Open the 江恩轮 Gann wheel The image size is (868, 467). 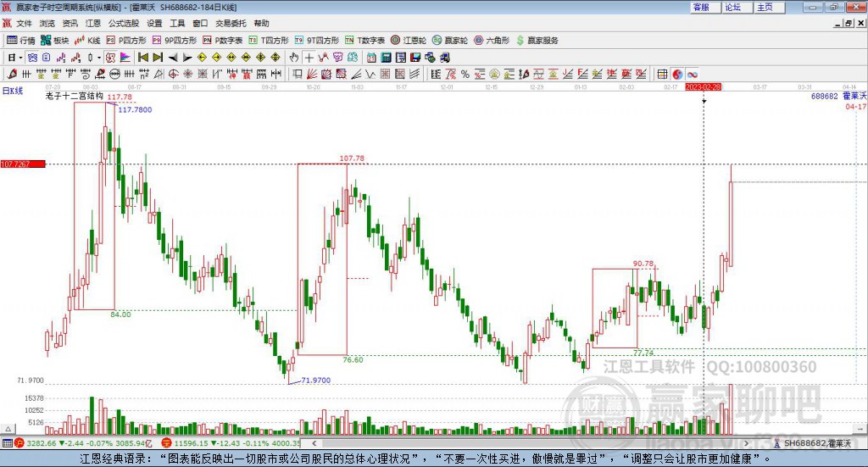pos(409,41)
